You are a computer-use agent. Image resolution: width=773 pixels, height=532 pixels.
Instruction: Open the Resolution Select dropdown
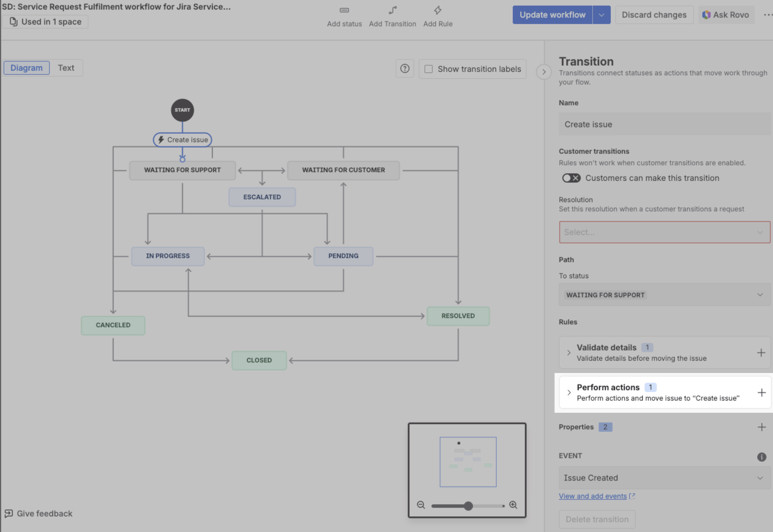coord(665,232)
